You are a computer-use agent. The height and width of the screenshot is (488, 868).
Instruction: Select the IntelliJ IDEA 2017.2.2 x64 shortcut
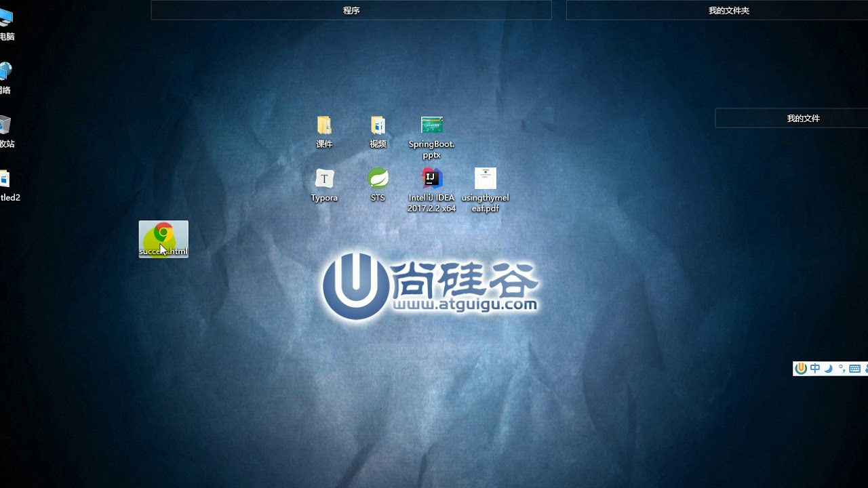pos(431,190)
